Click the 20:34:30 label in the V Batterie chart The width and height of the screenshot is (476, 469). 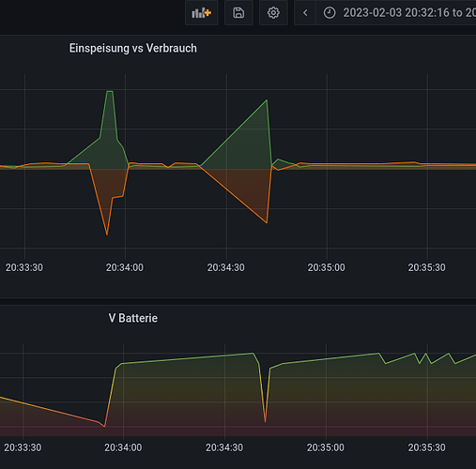point(224,447)
